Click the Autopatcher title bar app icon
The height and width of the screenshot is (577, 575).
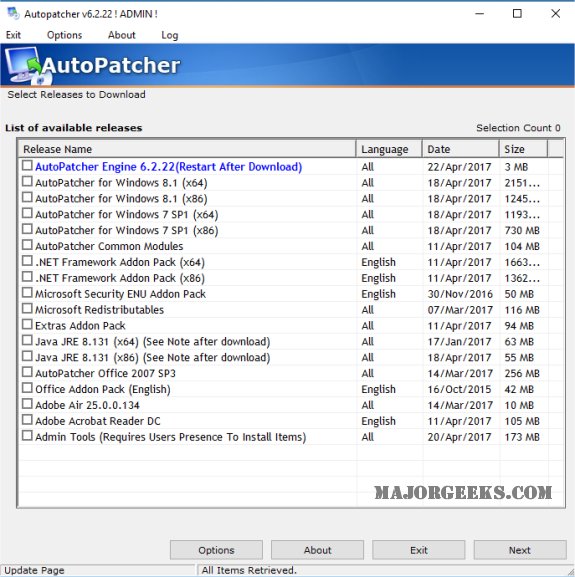[13, 13]
